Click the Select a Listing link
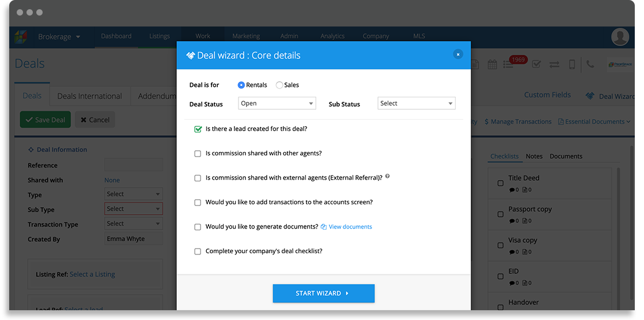The image size is (644, 320). (x=92, y=274)
